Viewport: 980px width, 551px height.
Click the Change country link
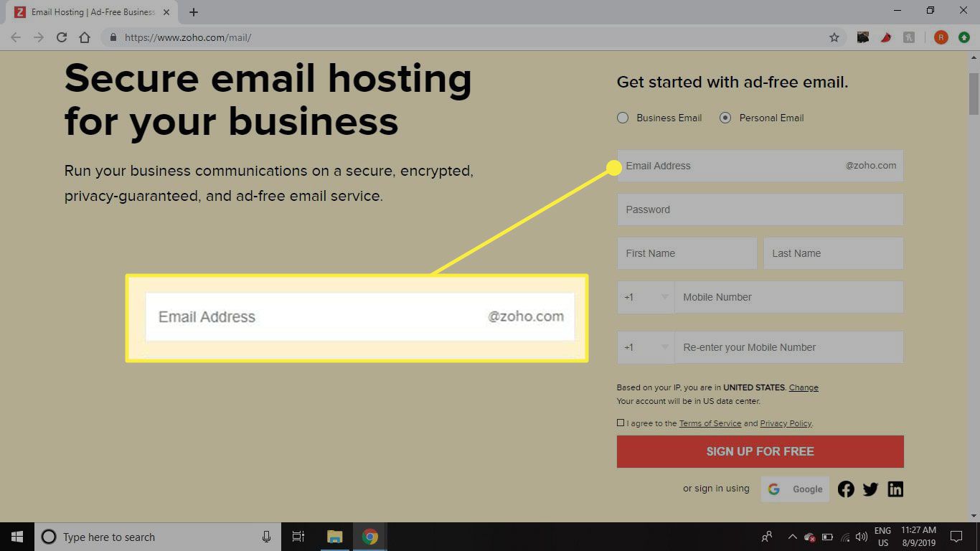tap(804, 387)
